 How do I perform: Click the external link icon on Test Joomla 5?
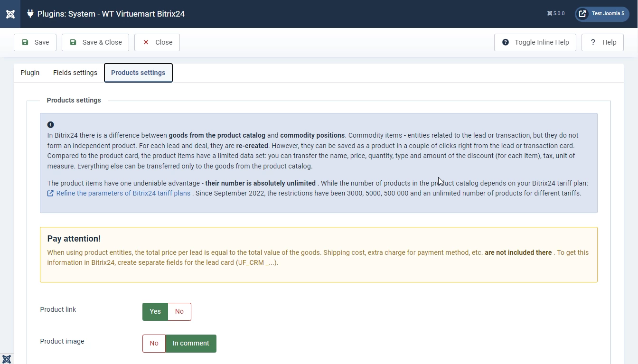[582, 14]
